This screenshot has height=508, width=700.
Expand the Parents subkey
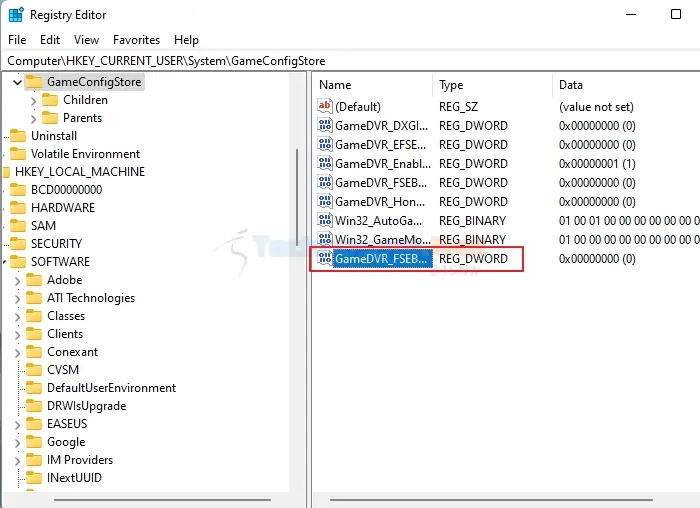click(x=33, y=118)
